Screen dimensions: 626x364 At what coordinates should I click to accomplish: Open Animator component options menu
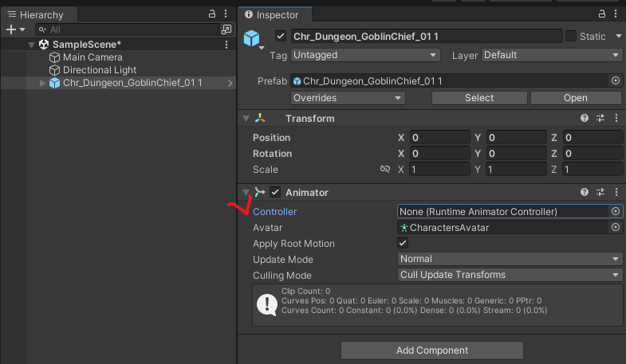tap(616, 192)
